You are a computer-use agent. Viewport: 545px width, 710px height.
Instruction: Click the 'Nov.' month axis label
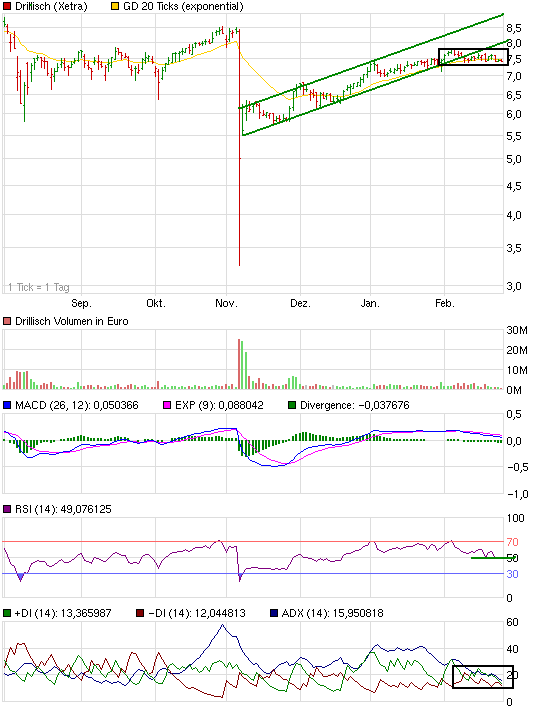[x=226, y=303]
